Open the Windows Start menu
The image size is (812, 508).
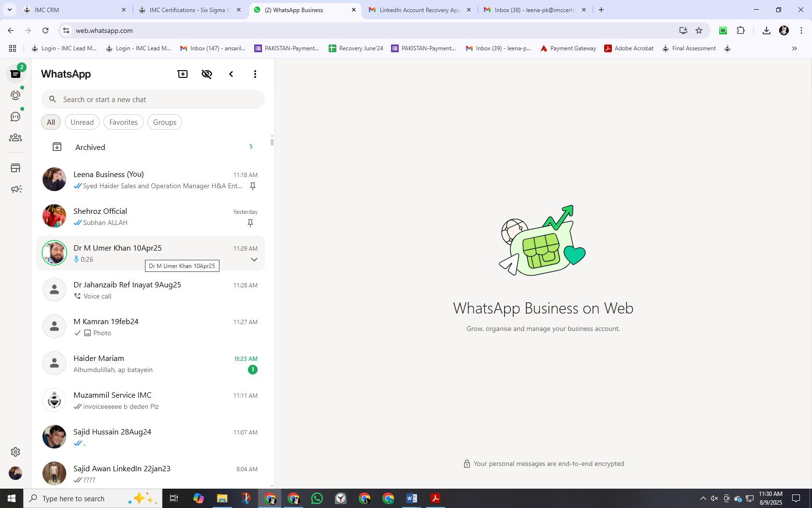point(12,498)
